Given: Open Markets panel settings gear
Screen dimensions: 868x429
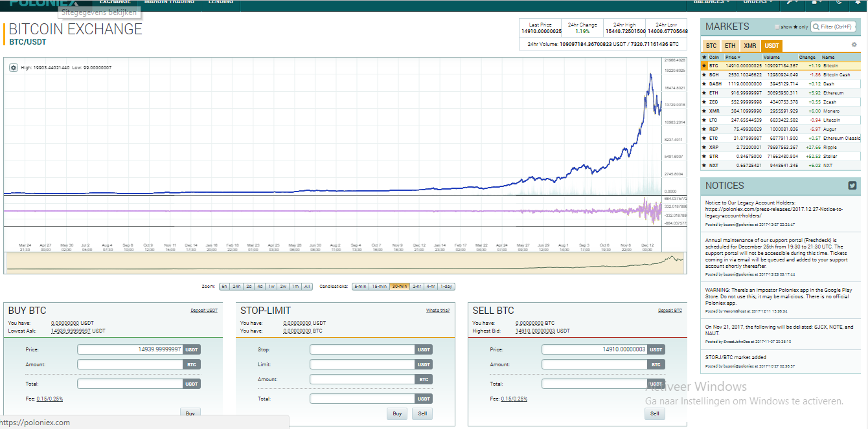Looking at the screenshot, I should [x=854, y=45].
